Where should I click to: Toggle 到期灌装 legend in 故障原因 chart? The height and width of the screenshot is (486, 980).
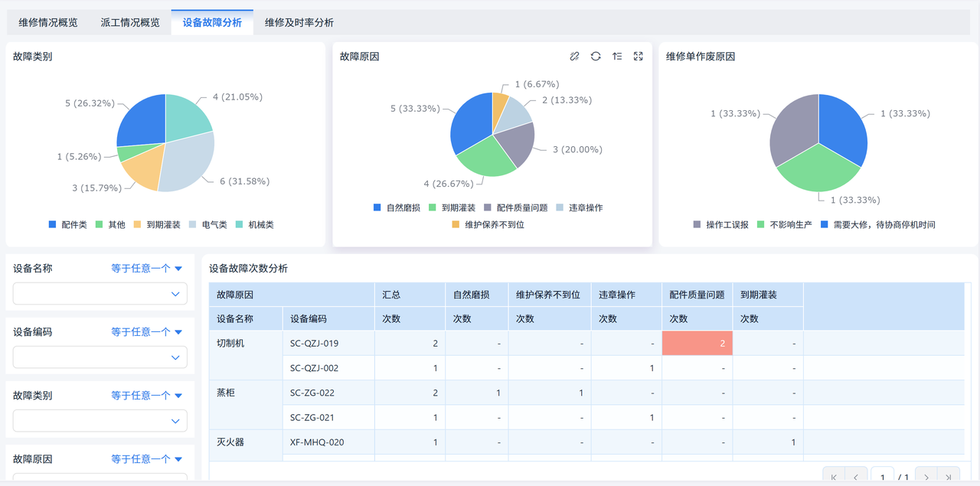click(x=452, y=207)
